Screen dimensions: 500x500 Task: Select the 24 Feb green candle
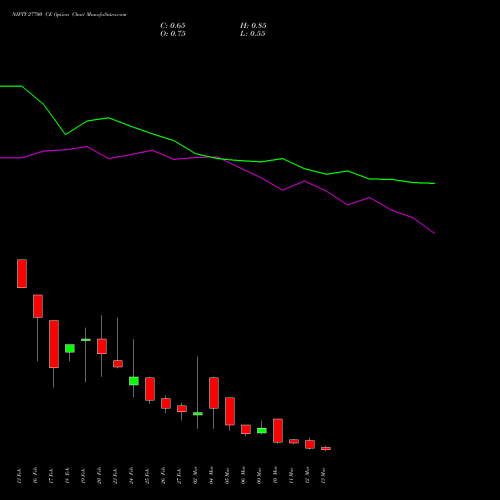pos(134,381)
